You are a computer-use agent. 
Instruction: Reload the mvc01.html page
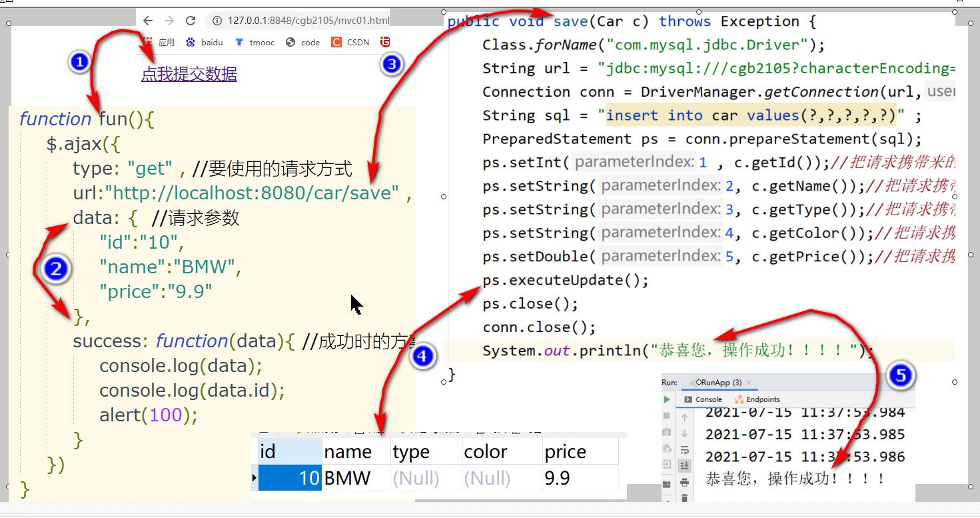point(191,21)
